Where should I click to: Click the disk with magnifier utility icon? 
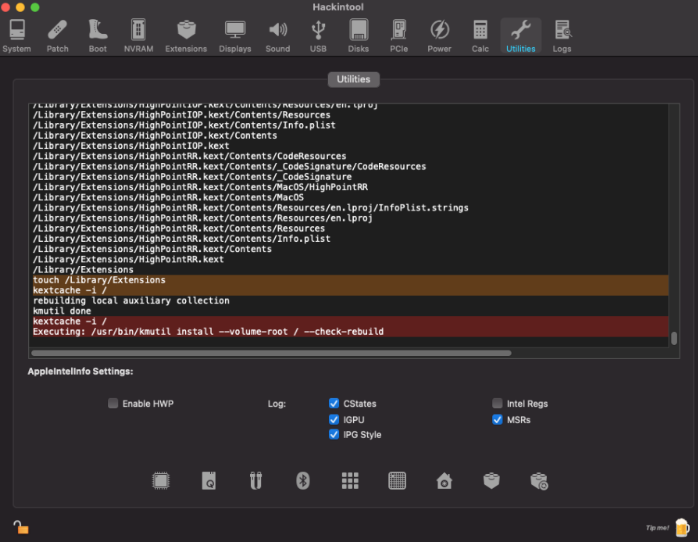coord(209,481)
